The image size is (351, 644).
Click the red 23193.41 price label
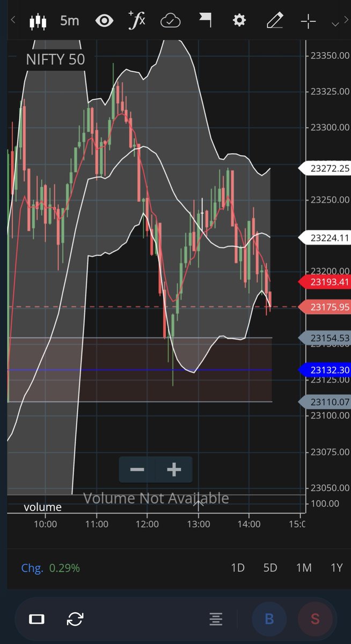coord(324,281)
